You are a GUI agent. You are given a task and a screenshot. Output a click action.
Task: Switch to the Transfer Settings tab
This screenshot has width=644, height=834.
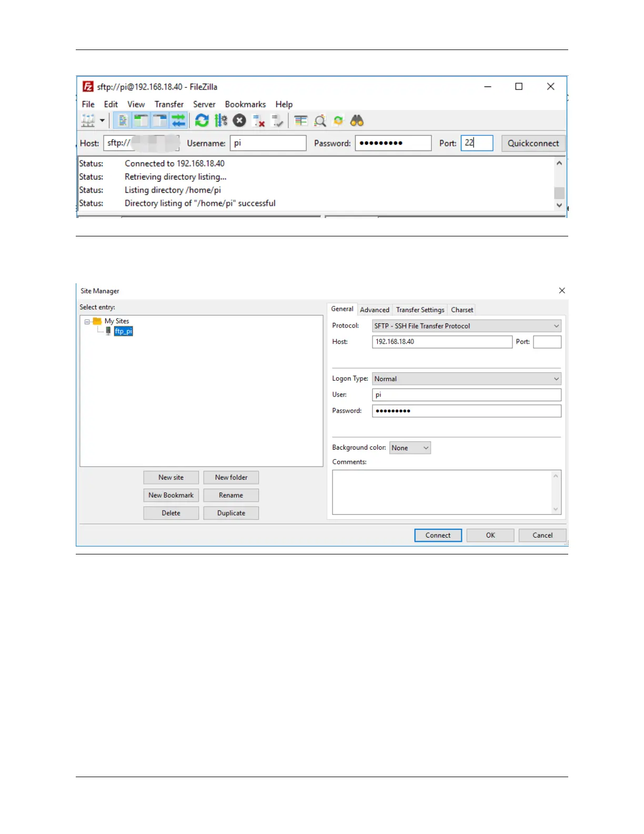[x=420, y=310]
